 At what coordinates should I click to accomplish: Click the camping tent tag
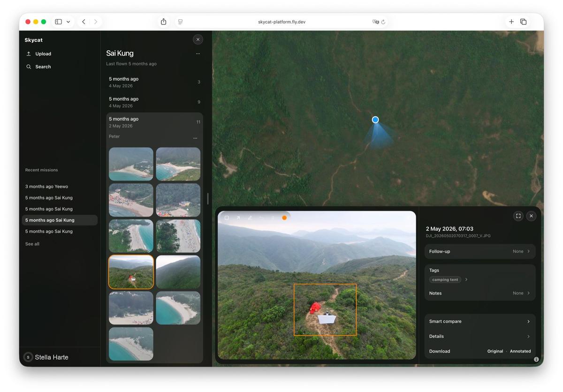[x=445, y=280]
